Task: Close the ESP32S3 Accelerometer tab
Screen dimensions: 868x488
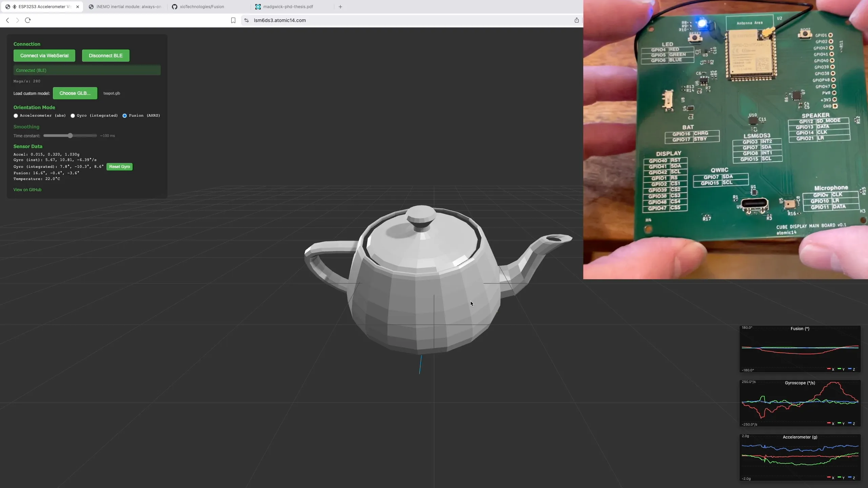Action: (x=78, y=6)
